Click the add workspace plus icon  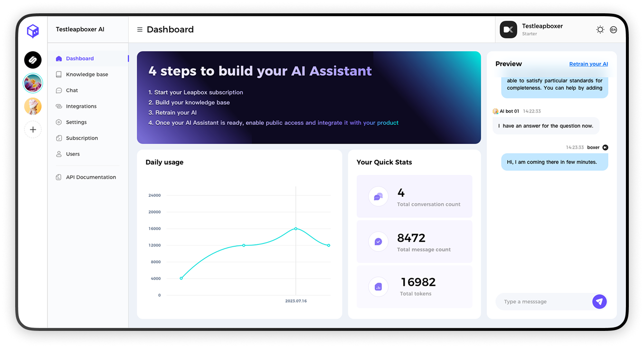pos(33,130)
